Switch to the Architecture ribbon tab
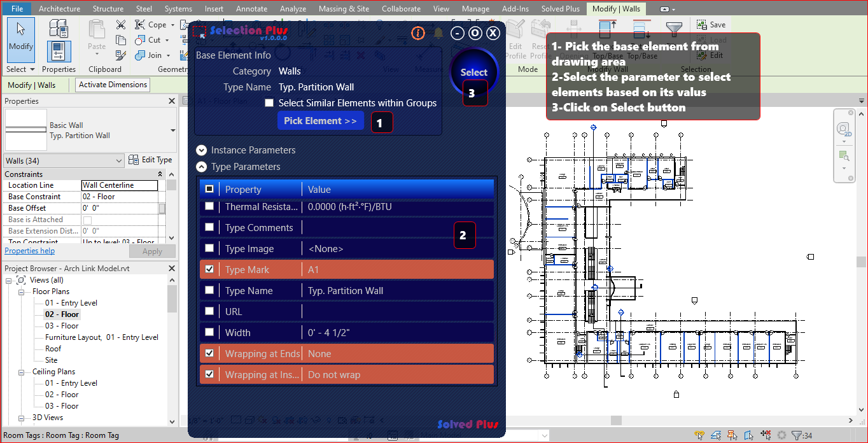 (x=59, y=9)
